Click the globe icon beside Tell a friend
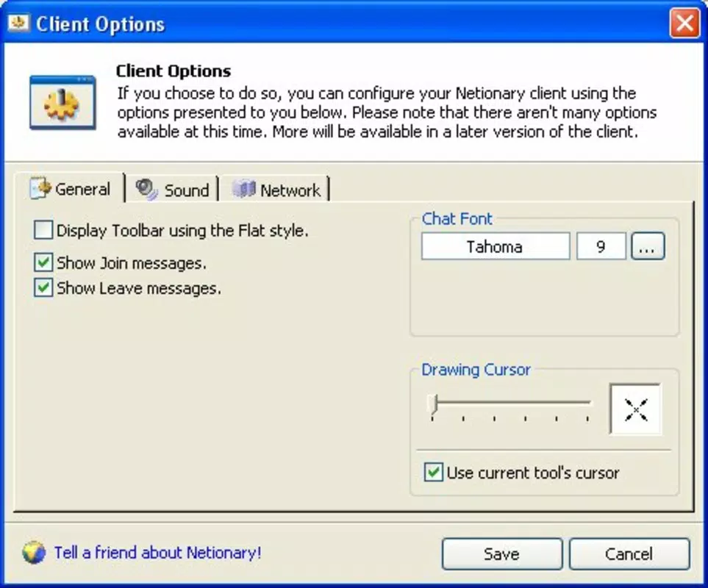This screenshot has width=708, height=588. click(x=34, y=552)
